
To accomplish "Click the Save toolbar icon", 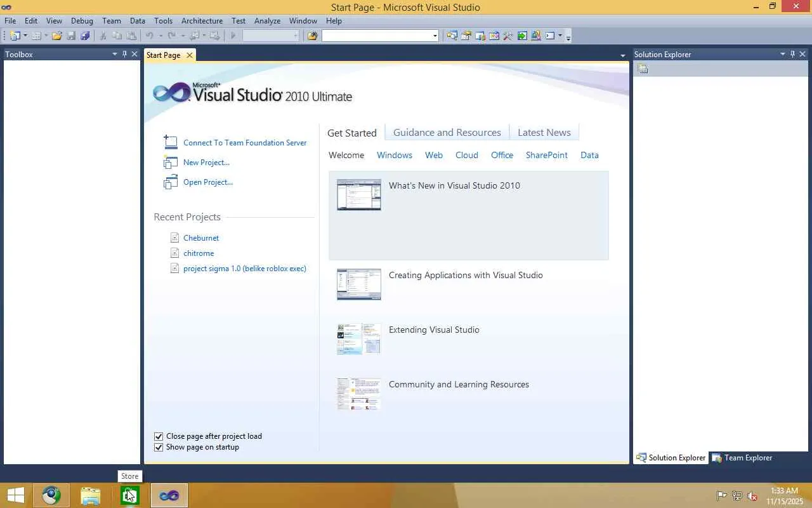I will 71,36.
